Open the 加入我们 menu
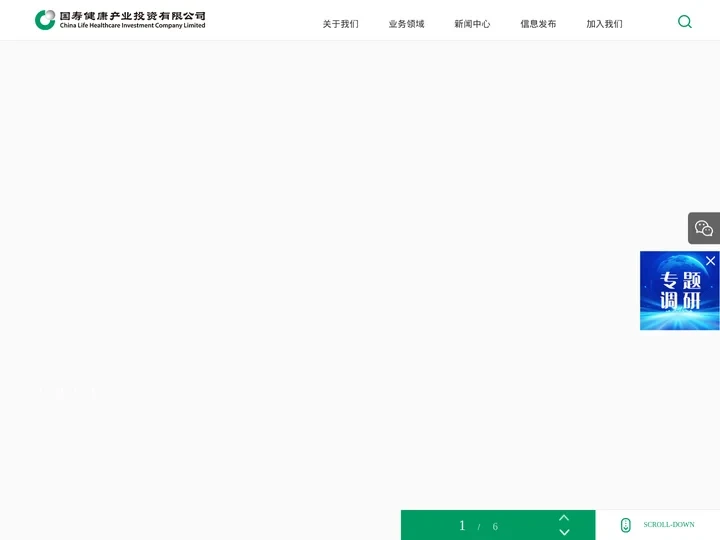The width and height of the screenshot is (720, 540). [604, 24]
